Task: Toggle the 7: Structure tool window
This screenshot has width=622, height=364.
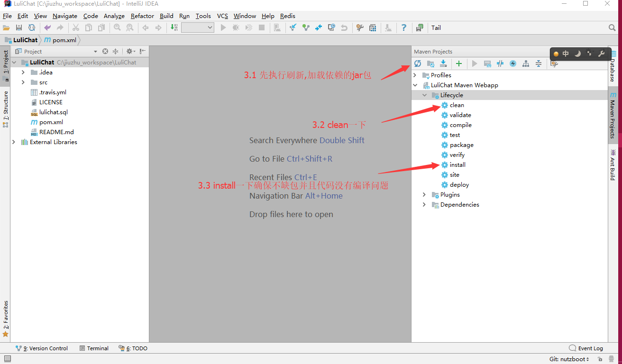Action: point(6,109)
